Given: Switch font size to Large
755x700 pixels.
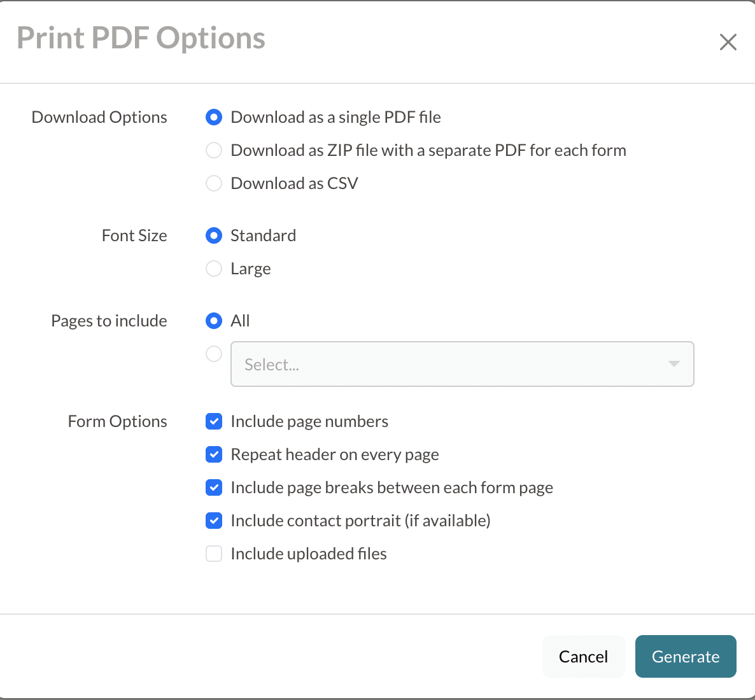Looking at the screenshot, I should pyautogui.click(x=214, y=269).
